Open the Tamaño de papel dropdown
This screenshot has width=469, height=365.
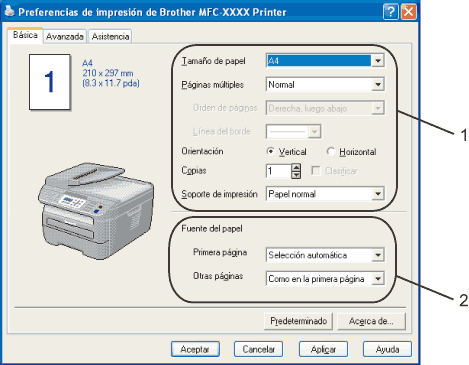(x=325, y=61)
